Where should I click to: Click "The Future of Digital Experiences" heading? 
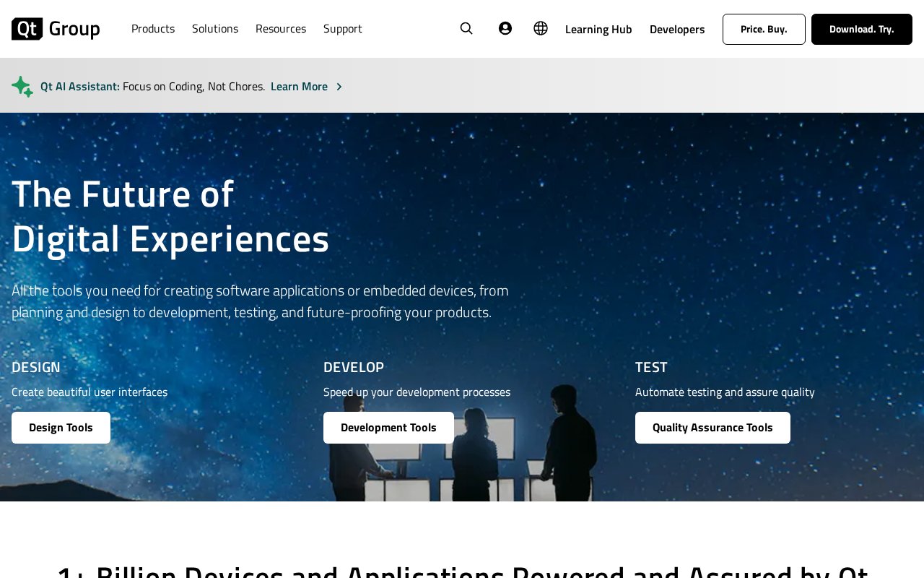[170, 216]
